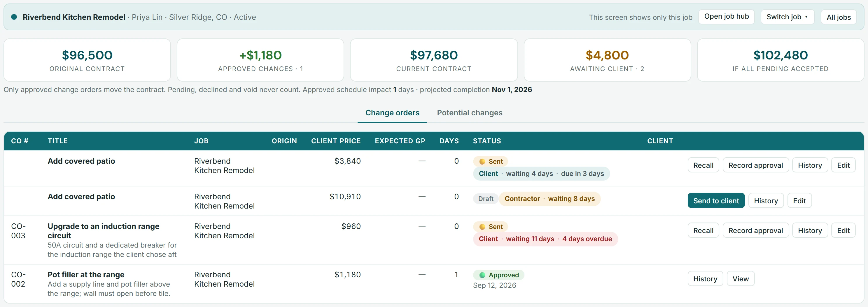Recall change order CO-003

point(703,231)
